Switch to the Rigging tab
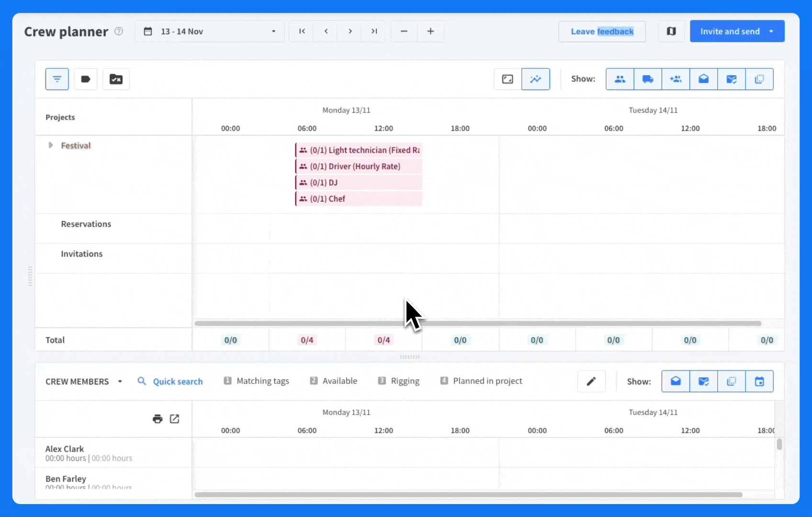 tap(398, 381)
